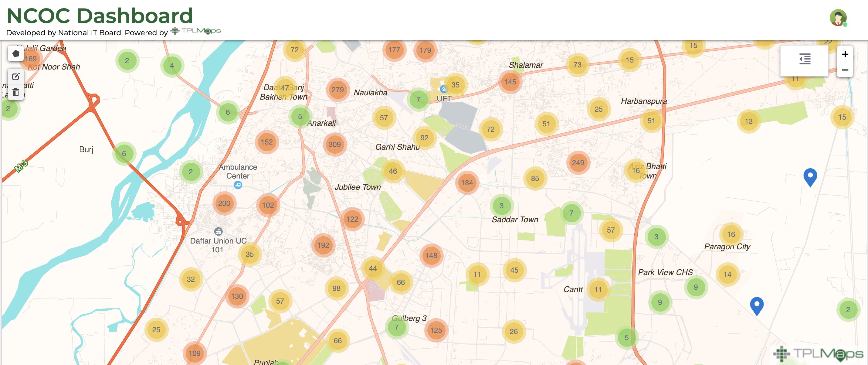
Task: Zoom in on the map
Action: point(845,54)
